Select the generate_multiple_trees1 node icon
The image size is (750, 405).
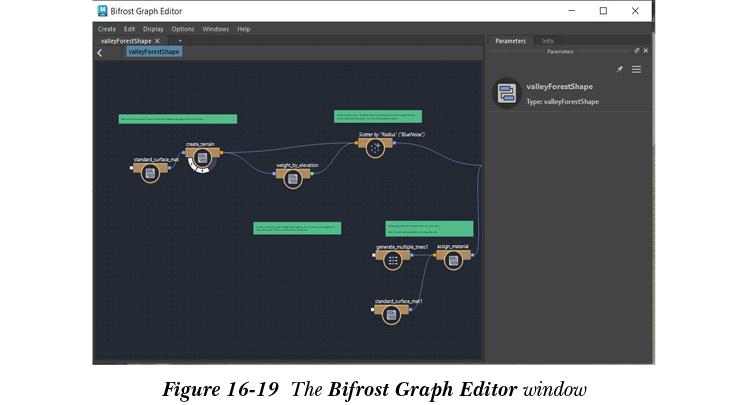(392, 260)
